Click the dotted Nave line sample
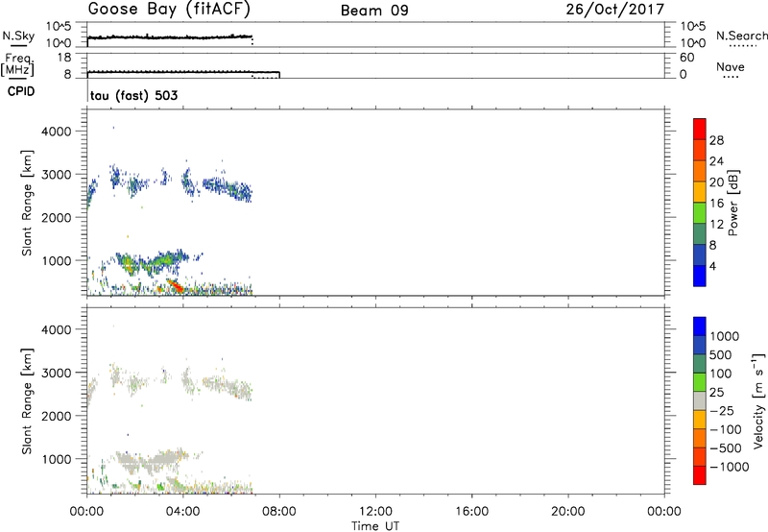The width and height of the screenshot is (768, 532). coord(731,78)
